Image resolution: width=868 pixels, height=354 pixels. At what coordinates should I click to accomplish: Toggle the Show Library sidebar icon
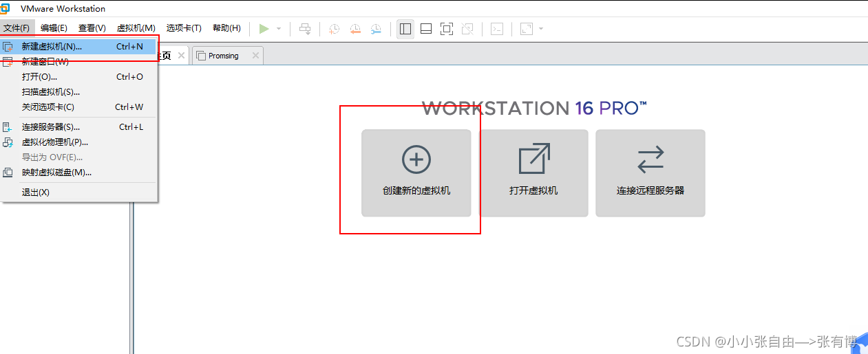405,29
